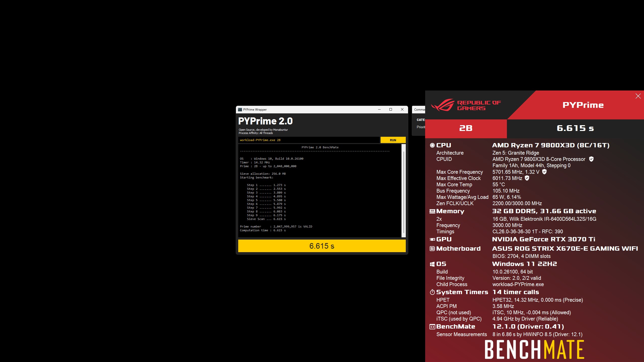Click NVIDIA GeForce RTX 3070 Ti text
Viewport: 644px width, 362px height.
[x=544, y=239]
